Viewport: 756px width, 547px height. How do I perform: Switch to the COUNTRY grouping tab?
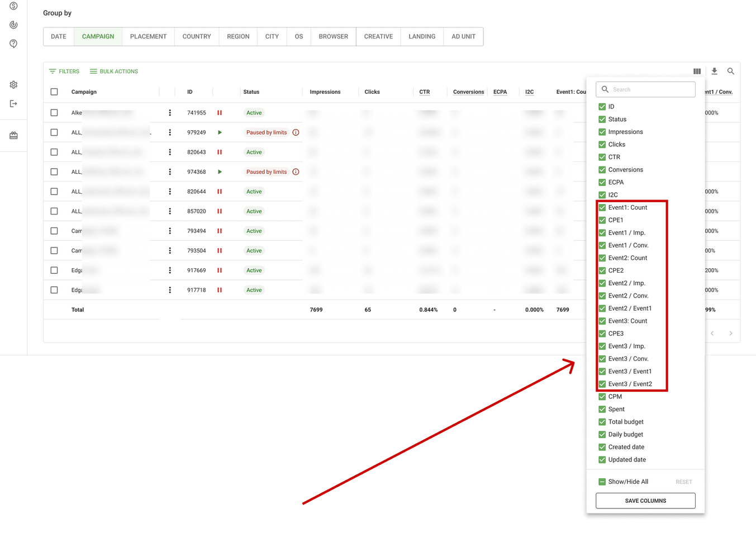pyautogui.click(x=196, y=36)
